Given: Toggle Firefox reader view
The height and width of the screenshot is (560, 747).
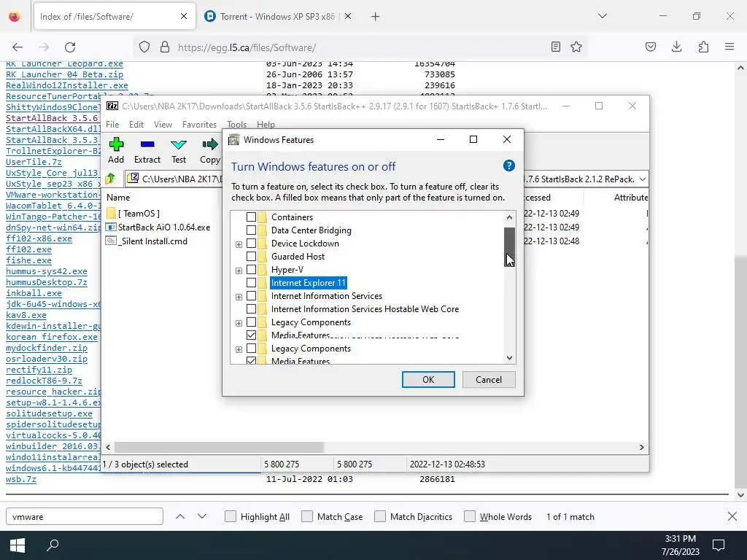Looking at the screenshot, I should click(x=555, y=47).
